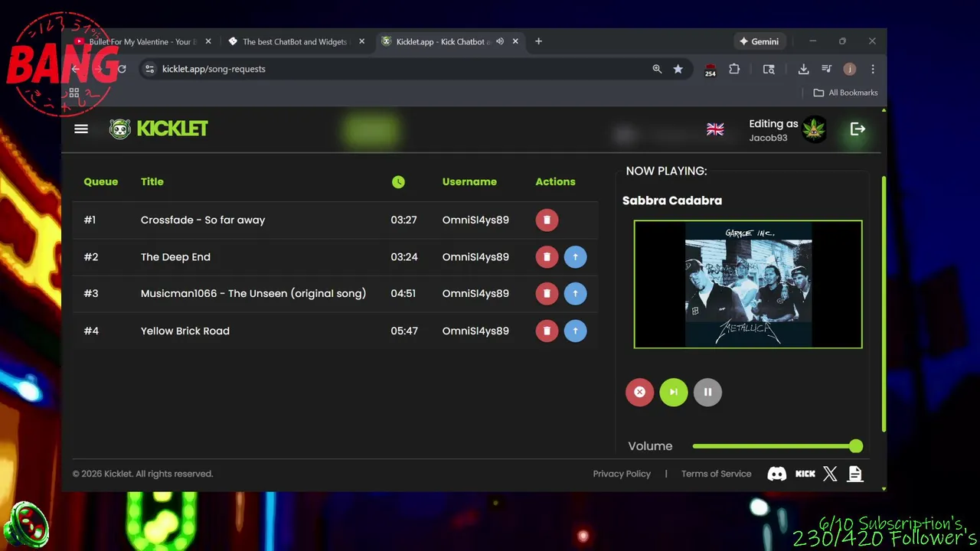Delete Musicman1066 - The Unseen request
Image resolution: width=980 pixels, height=551 pixels.
point(547,293)
